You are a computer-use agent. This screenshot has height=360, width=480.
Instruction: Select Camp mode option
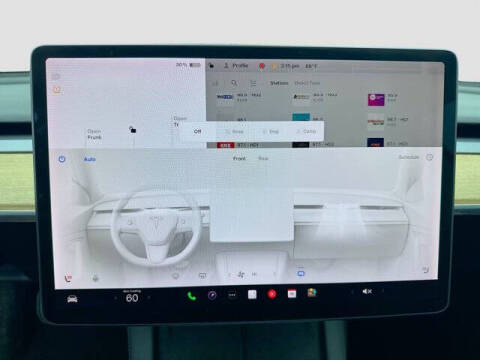point(306,131)
